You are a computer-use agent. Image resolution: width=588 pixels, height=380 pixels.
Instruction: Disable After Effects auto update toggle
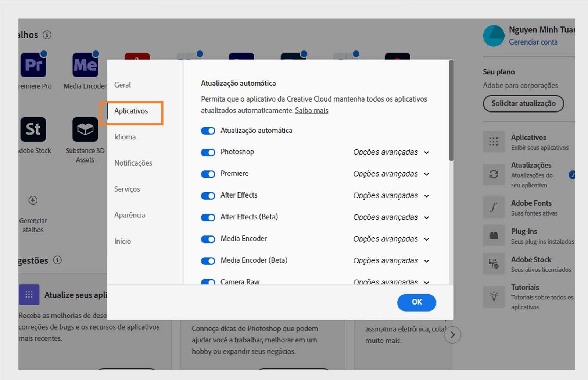(x=208, y=196)
